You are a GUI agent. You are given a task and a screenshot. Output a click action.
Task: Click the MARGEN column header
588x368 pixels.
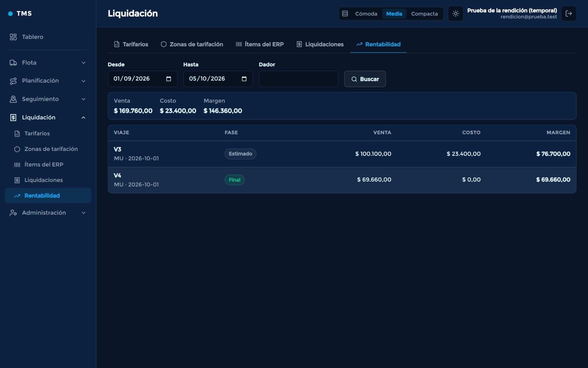(558, 133)
